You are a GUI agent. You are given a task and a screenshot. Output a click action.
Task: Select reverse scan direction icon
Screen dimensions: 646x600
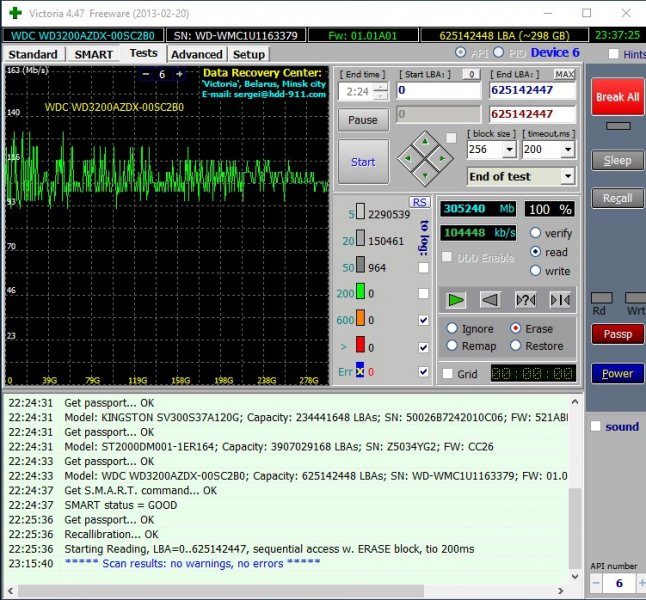[491, 299]
